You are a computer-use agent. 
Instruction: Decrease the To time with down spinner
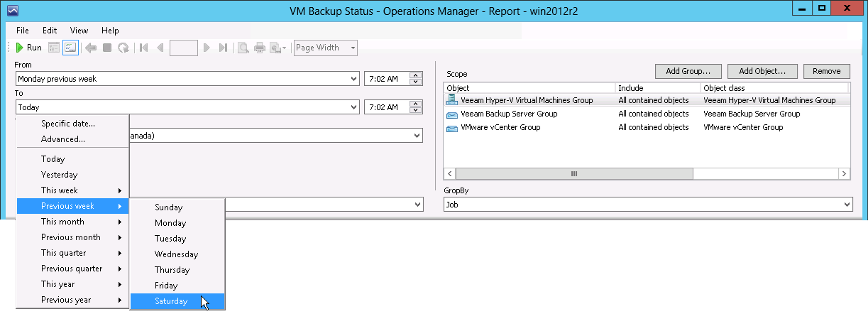click(x=416, y=111)
